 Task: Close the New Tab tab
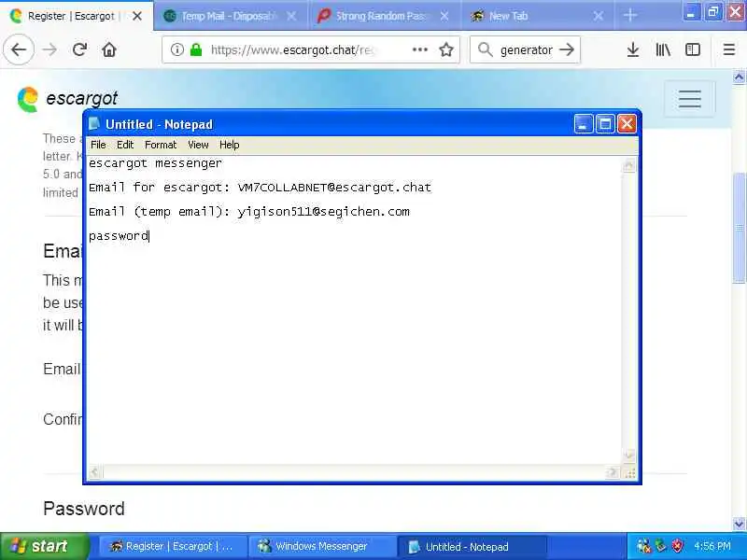(x=599, y=16)
